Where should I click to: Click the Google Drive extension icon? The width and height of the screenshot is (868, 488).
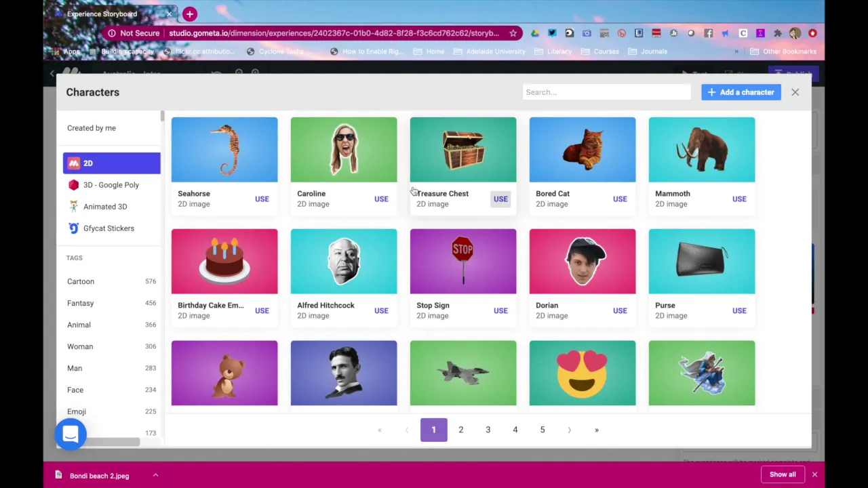click(x=535, y=33)
